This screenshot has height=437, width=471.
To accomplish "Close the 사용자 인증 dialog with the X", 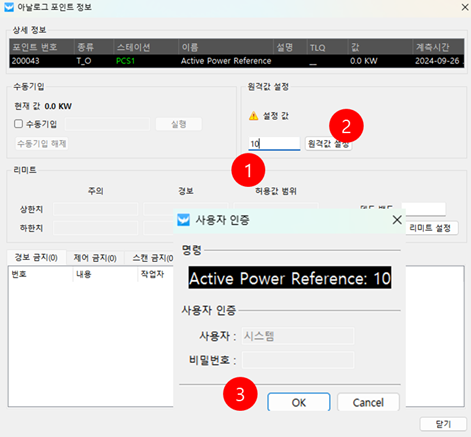I will tap(397, 220).
